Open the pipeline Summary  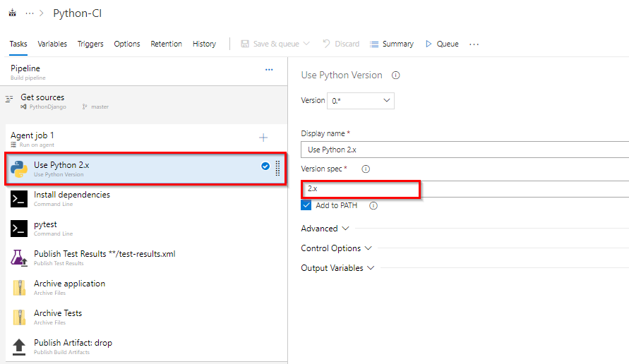[x=392, y=44]
